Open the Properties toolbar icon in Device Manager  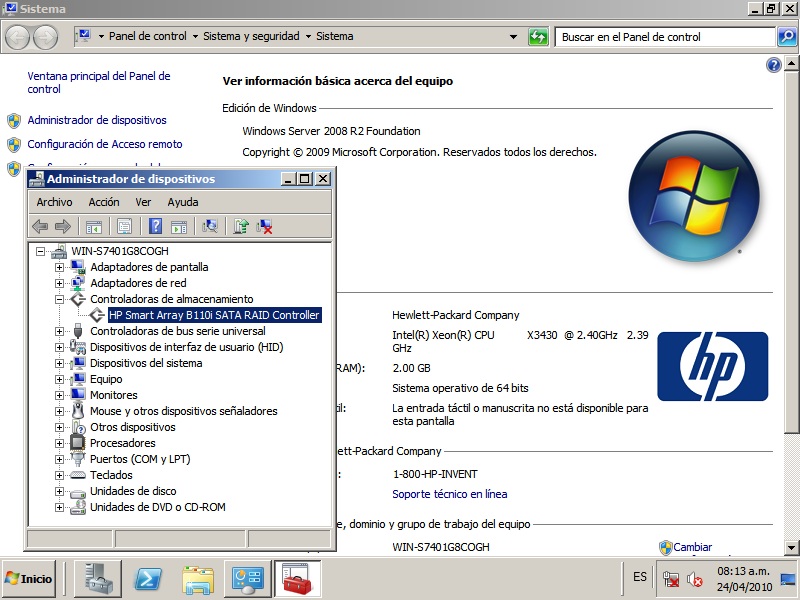(x=124, y=226)
